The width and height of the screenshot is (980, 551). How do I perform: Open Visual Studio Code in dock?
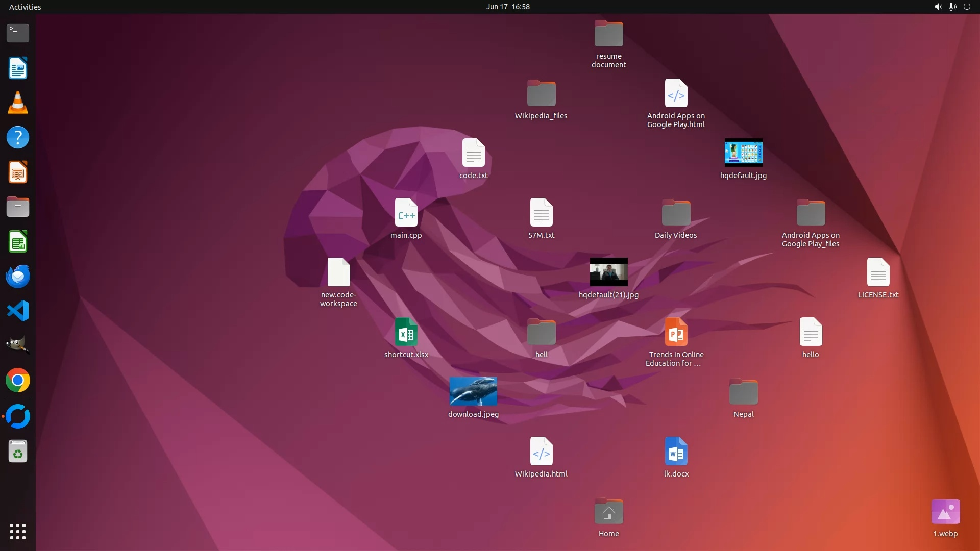point(18,311)
